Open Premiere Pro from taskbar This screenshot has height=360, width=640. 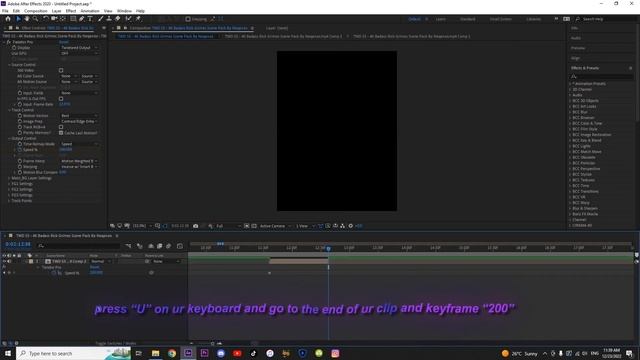pyautogui.click(x=204, y=353)
